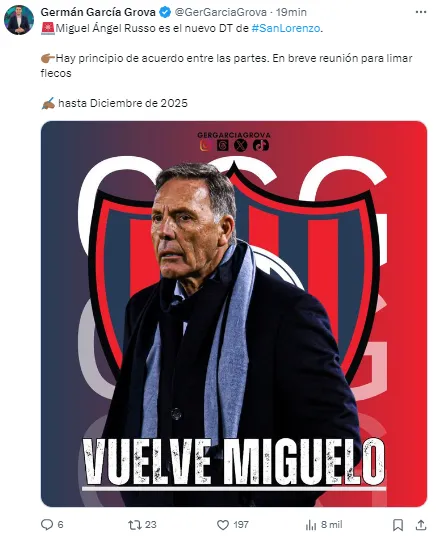Click the 197 likes count
This screenshot has width=437, height=536.
[x=241, y=525]
